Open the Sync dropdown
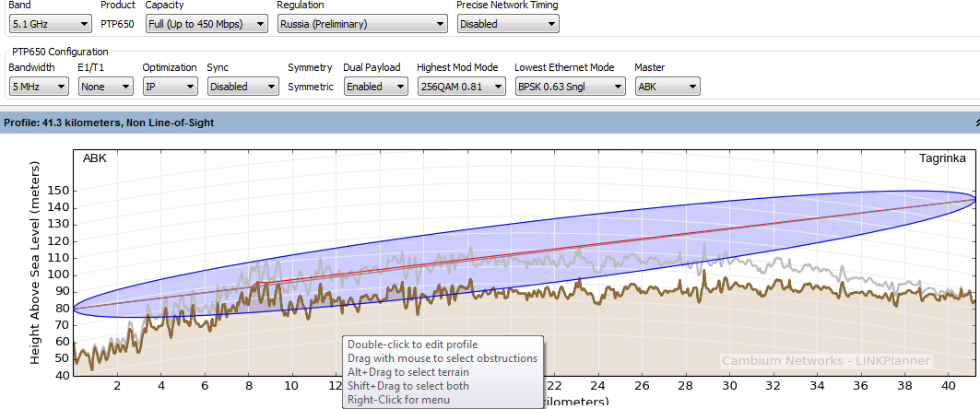Image resolution: width=980 pixels, height=409 pixels. (242, 87)
